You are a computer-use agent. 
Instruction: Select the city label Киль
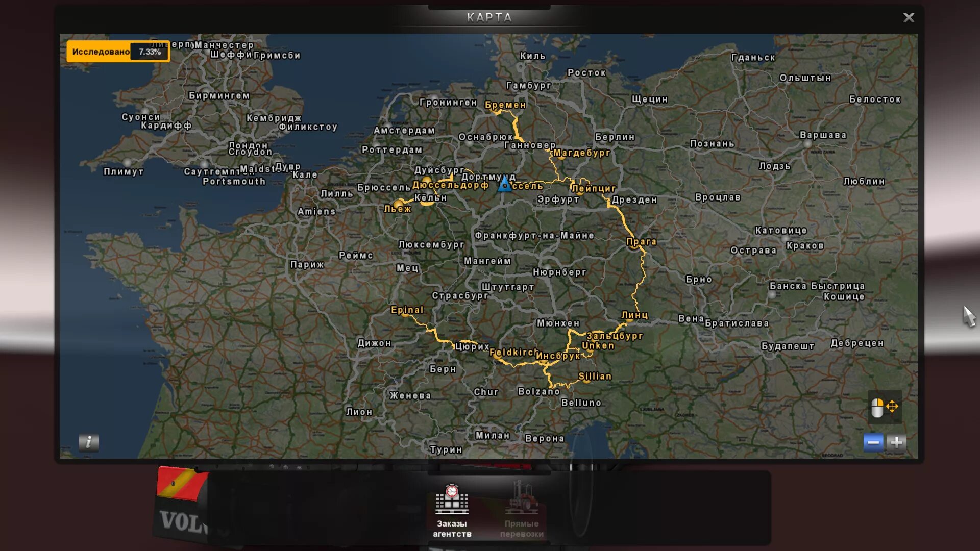[x=532, y=56]
